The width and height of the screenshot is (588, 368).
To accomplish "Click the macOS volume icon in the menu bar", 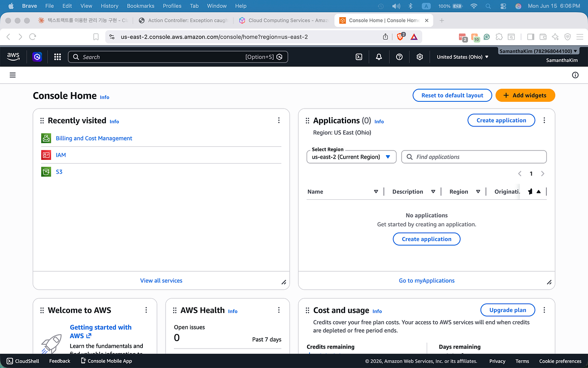I will coord(396,6).
